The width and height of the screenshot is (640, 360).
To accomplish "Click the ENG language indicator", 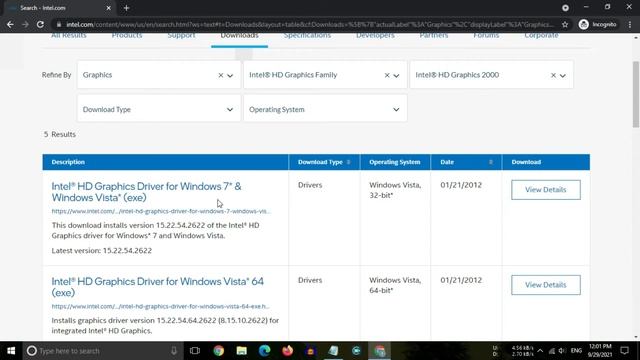I will pyautogui.click(x=576, y=351).
